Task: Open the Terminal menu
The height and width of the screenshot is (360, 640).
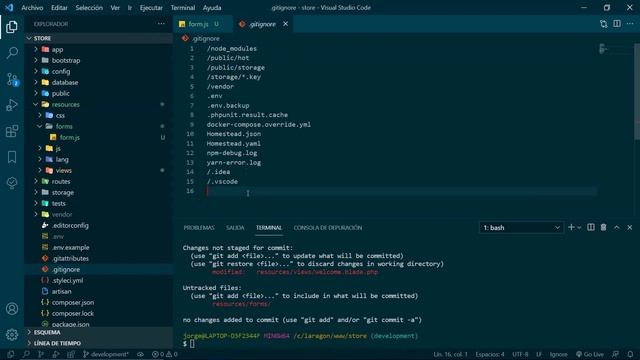Action: point(182,8)
